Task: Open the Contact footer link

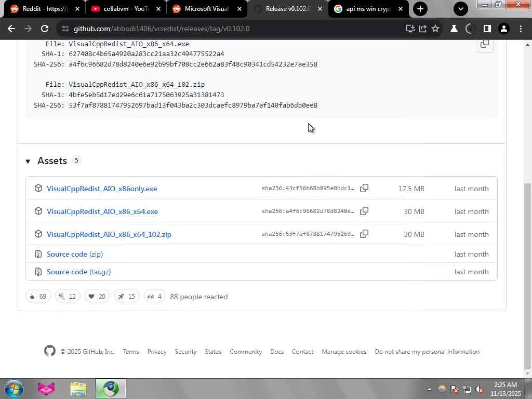Action: (x=303, y=352)
